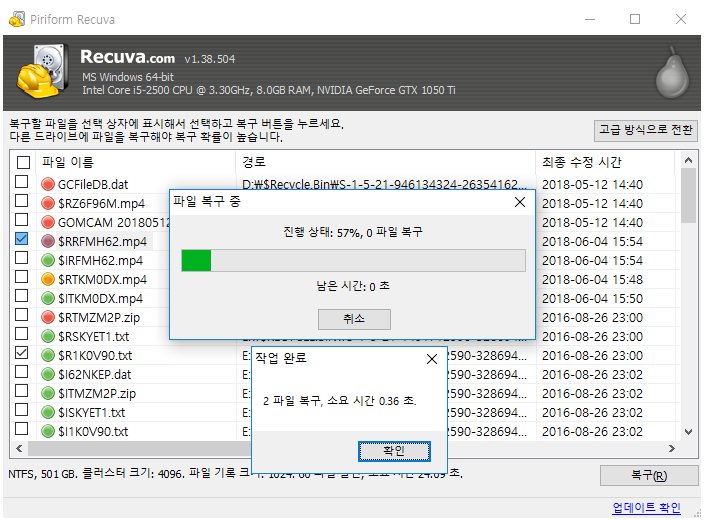Click the green status dot of $RSKYET1.txt
This screenshot has height=520, width=705.
tap(48, 336)
